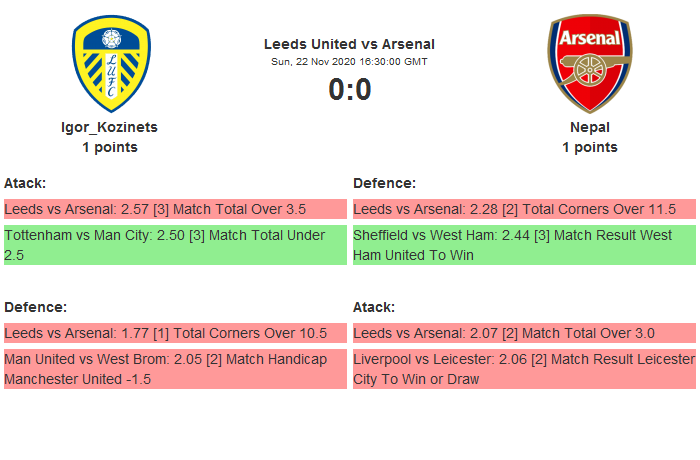
Task: Click Nepal's 1 points label
Action: [x=589, y=147]
